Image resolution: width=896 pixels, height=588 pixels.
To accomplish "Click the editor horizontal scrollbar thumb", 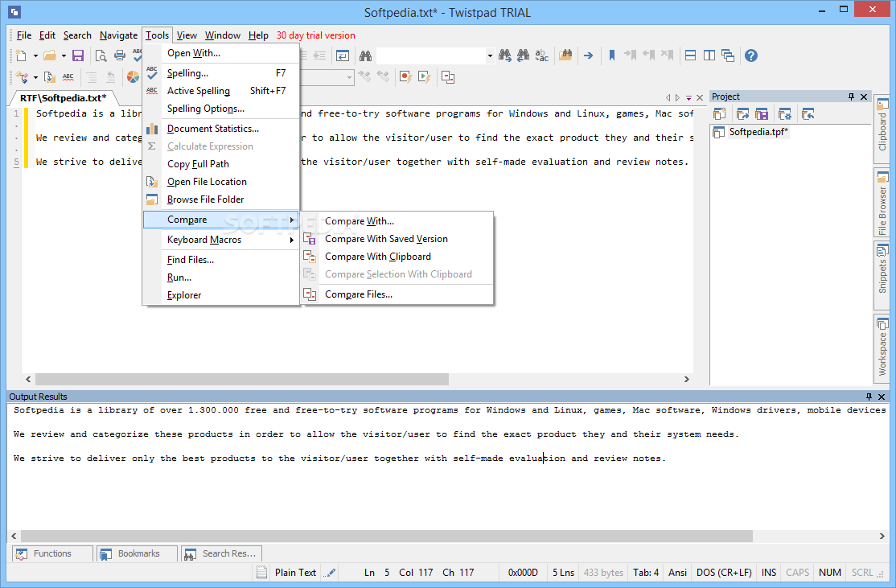I will (x=242, y=380).
